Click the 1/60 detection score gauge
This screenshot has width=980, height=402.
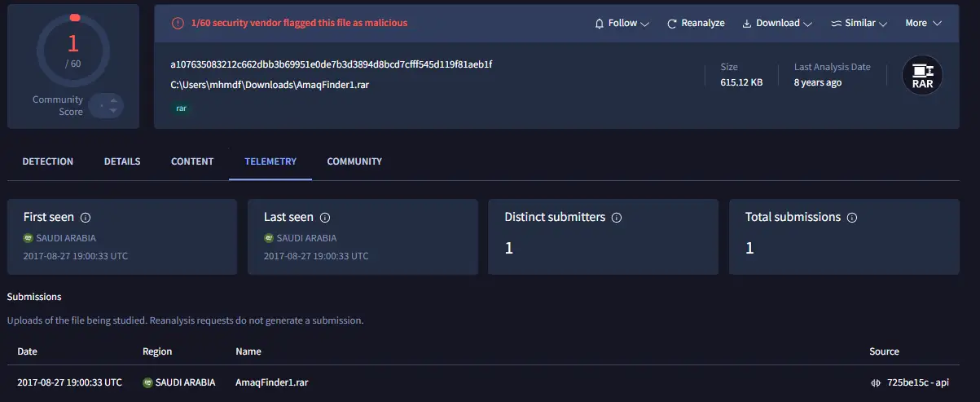pos(73,51)
